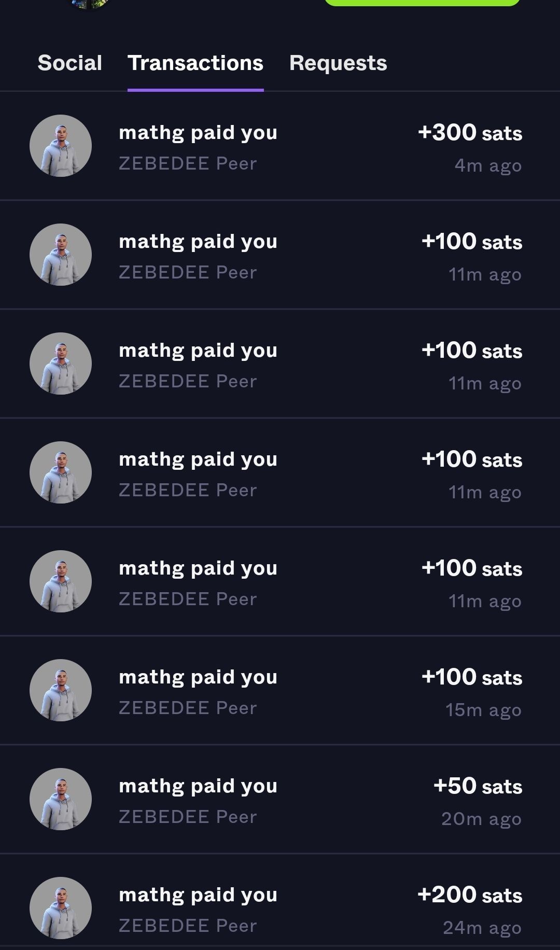560x950 pixels.
Task: Tap mathg's avatar on the +300 sats payment
Action: pyautogui.click(x=61, y=146)
